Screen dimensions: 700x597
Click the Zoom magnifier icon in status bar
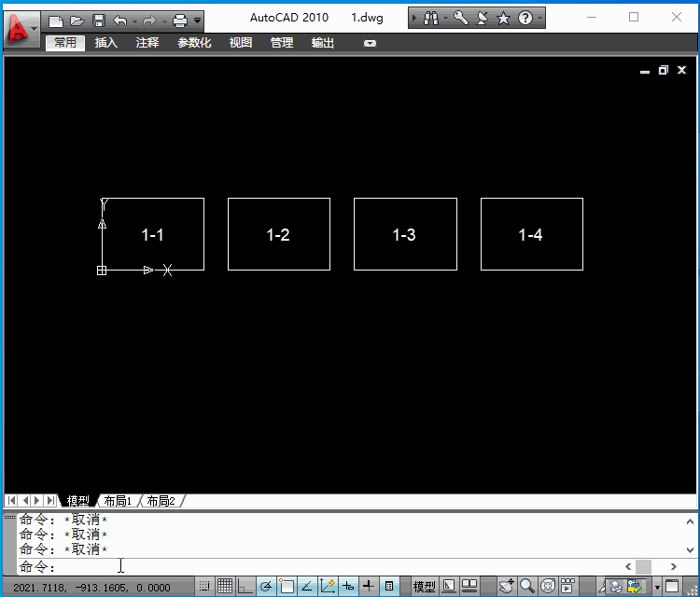click(x=527, y=586)
